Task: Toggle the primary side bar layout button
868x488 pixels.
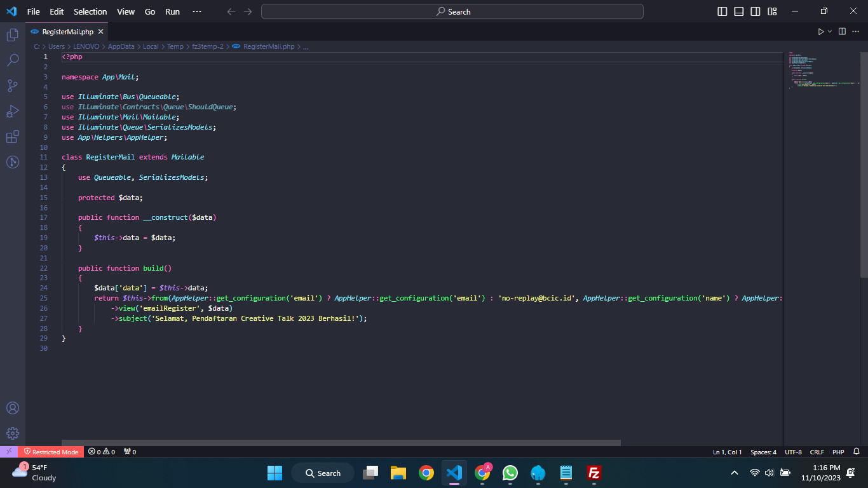Action: (x=722, y=11)
